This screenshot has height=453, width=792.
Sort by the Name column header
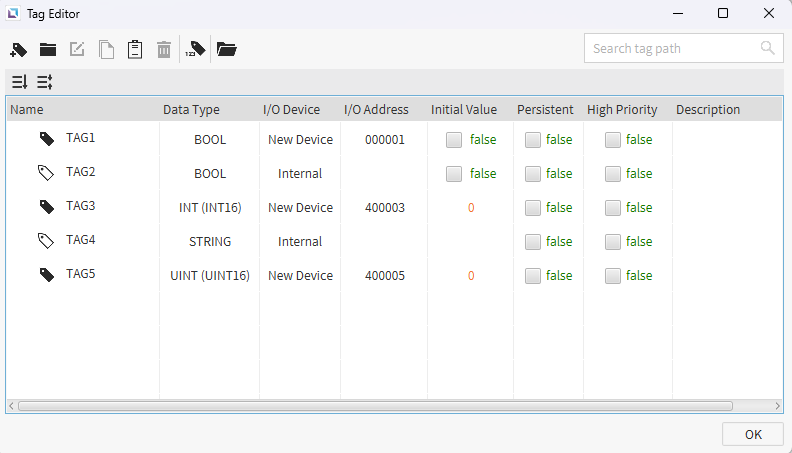tap(27, 110)
